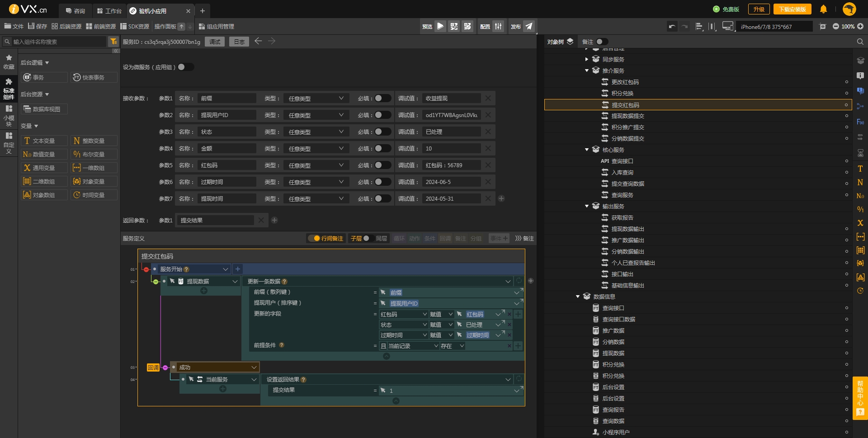This screenshot has height=438, width=868.
Task: Add a 2D array variable
Action: click(44, 181)
